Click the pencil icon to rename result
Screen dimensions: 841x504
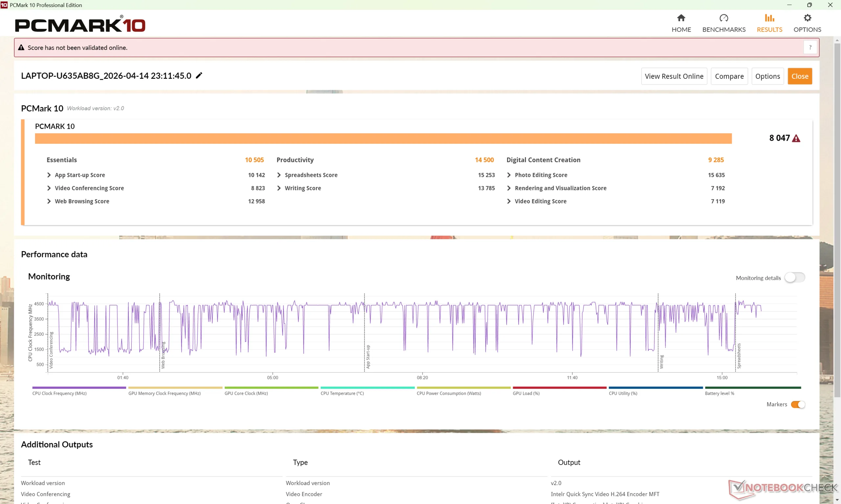point(199,75)
